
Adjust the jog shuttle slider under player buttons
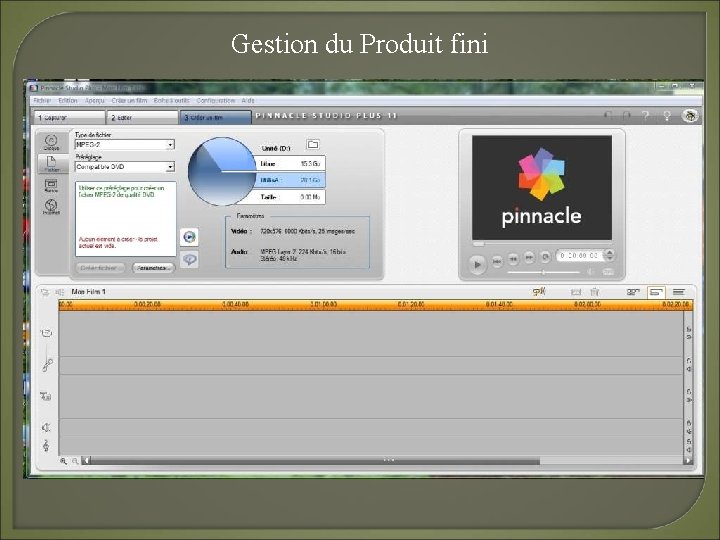coord(544,273)
